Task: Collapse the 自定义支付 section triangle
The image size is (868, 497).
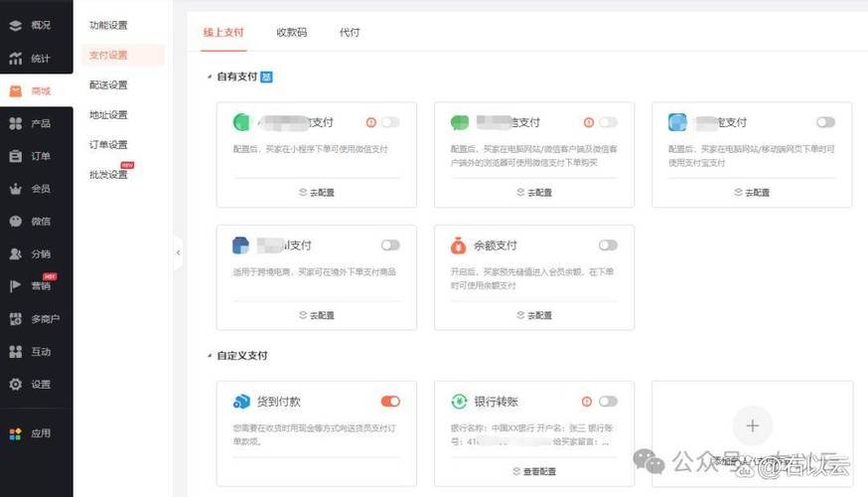Action: pyautogui.click(x=210, y=356)
